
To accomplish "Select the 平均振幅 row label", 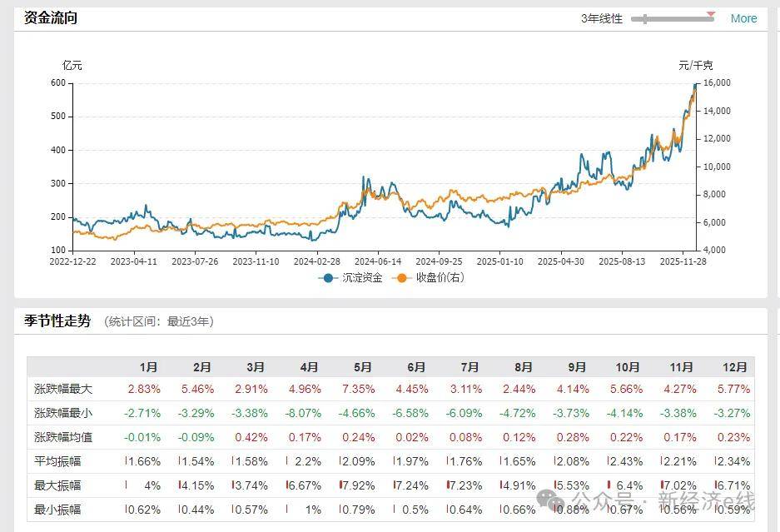I will 57,461.
